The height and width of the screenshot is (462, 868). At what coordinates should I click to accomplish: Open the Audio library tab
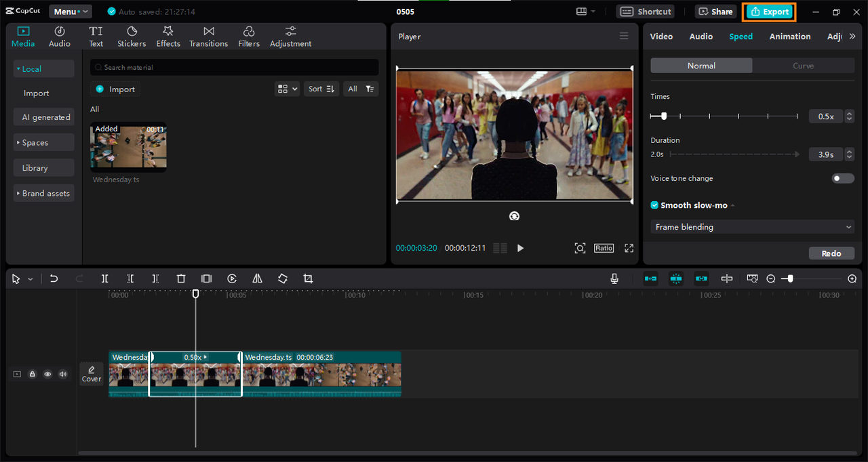pyautogui.click(x=60, y=37)
